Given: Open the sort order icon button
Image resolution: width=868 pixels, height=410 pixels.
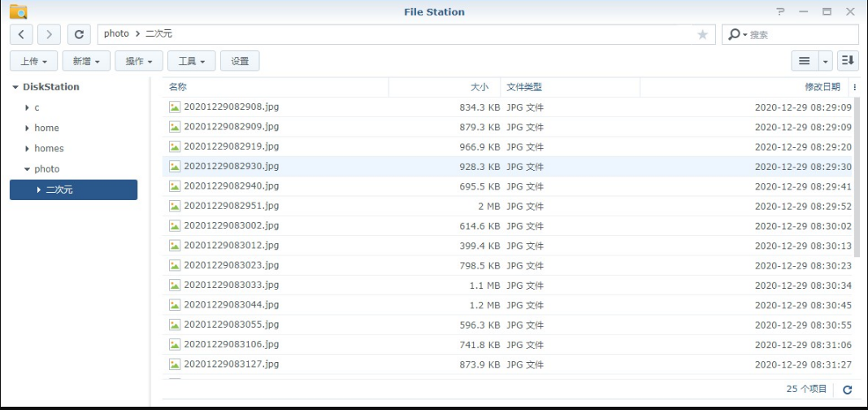Looking at the screenshot, I should click(x=848, y=61).
